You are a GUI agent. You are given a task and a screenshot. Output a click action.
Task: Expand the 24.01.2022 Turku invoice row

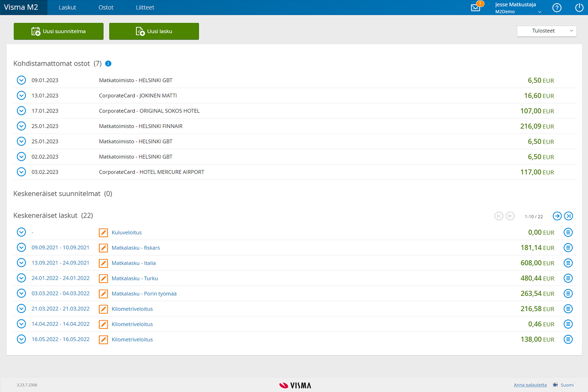coord(22,278)
